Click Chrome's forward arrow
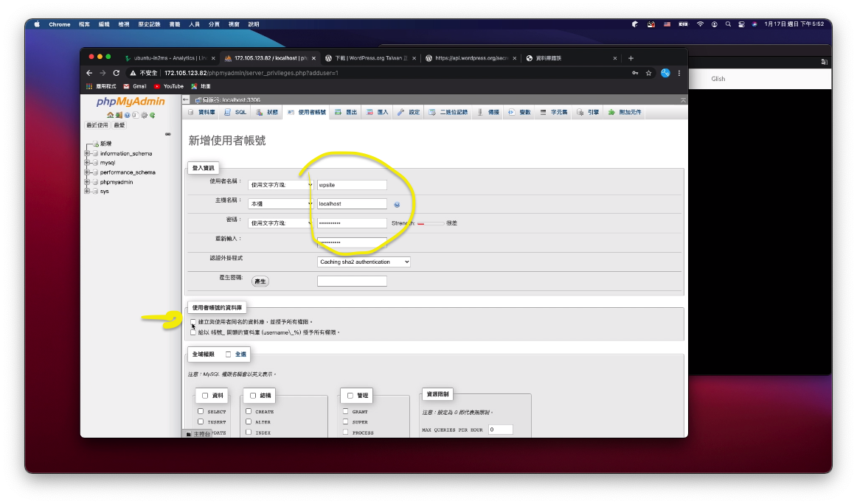The width and height of the screenshot is (857, 504). pos(103,73)
